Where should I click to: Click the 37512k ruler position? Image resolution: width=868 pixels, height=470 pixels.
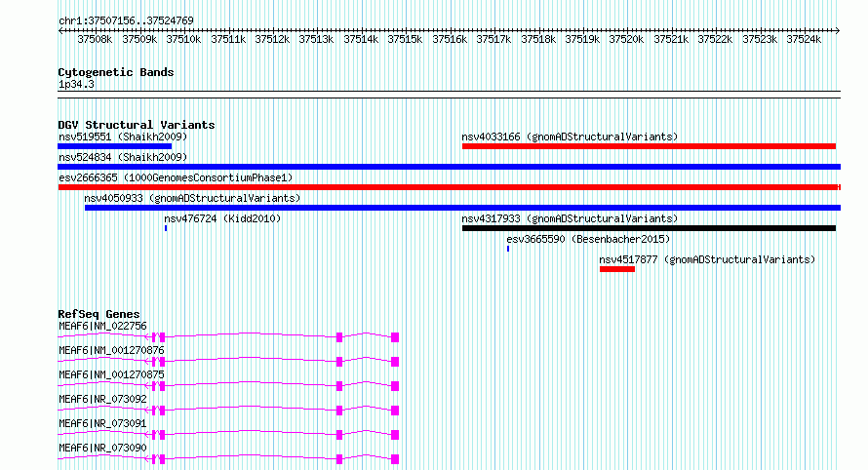coord(272,39)
